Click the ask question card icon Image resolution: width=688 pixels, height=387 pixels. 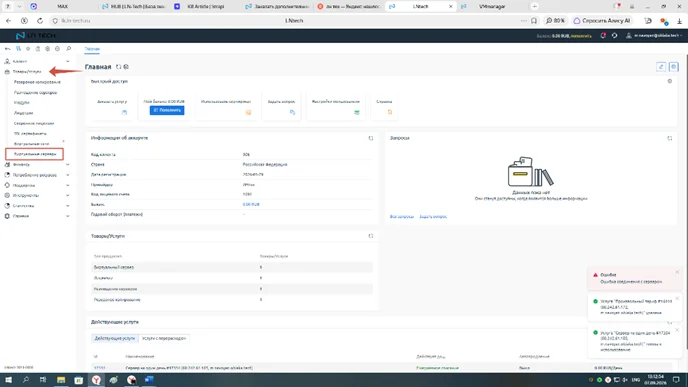(x=292, y=112)
